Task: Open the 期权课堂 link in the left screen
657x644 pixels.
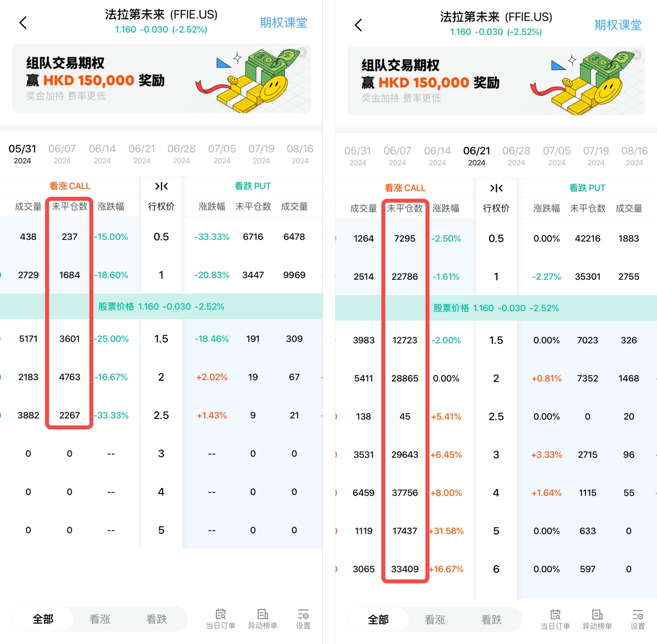Action: coord(284,23)
